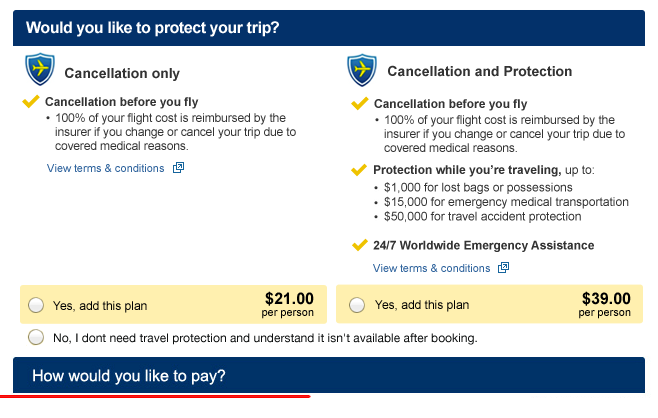Click the "Would you like to protect your trip?" header
This screenshot has width=658, height=418.
(152, 27)
